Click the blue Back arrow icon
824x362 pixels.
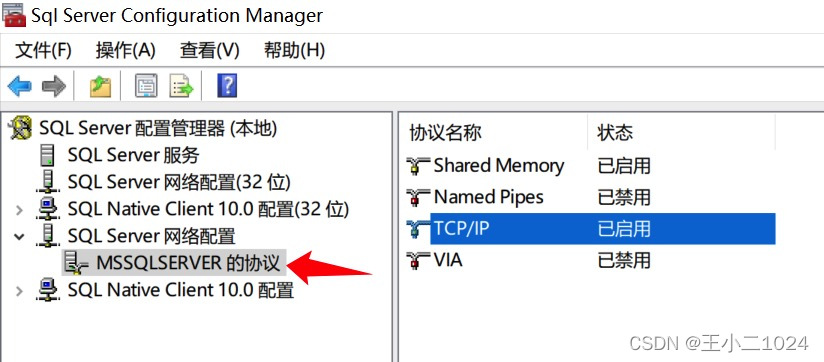click(19, 86)
